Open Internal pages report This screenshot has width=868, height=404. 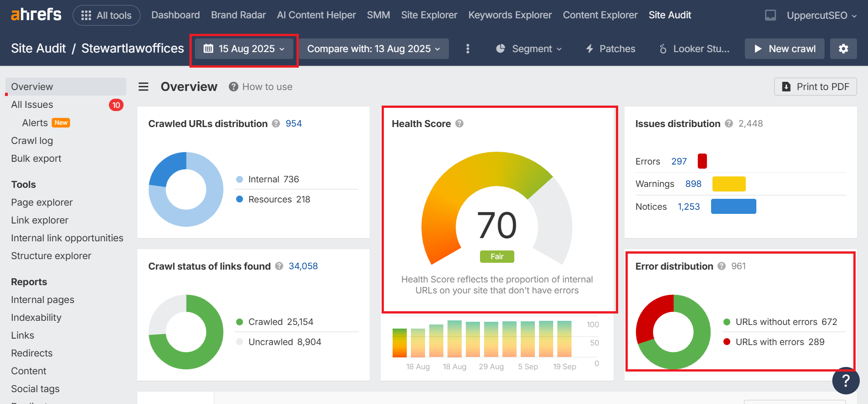point(43,299)
